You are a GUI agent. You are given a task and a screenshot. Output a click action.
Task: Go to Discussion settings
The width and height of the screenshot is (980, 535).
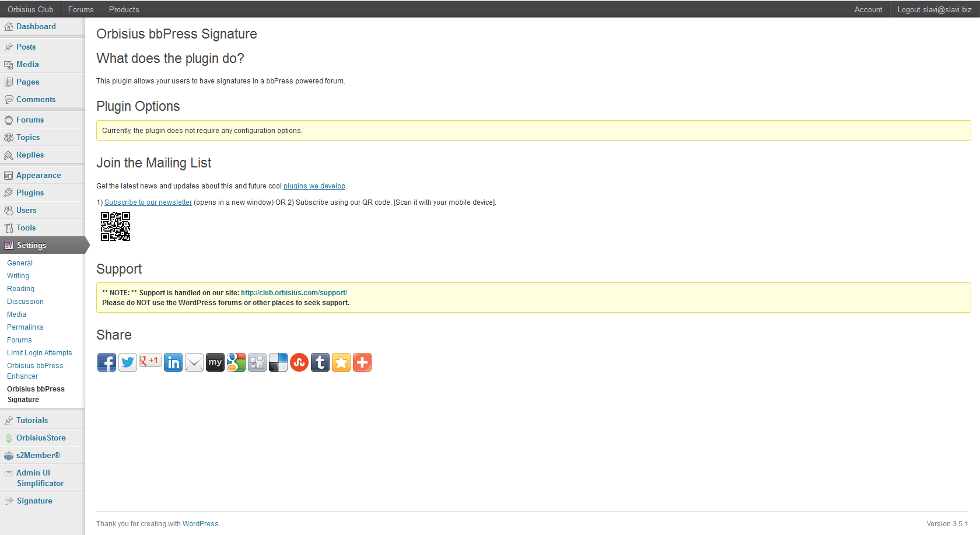click(x=25, y=302)
